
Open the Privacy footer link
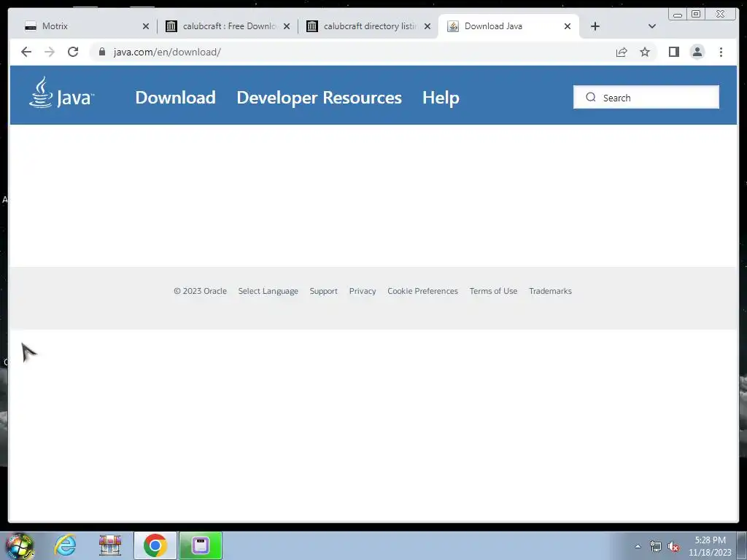coord(363,291)
